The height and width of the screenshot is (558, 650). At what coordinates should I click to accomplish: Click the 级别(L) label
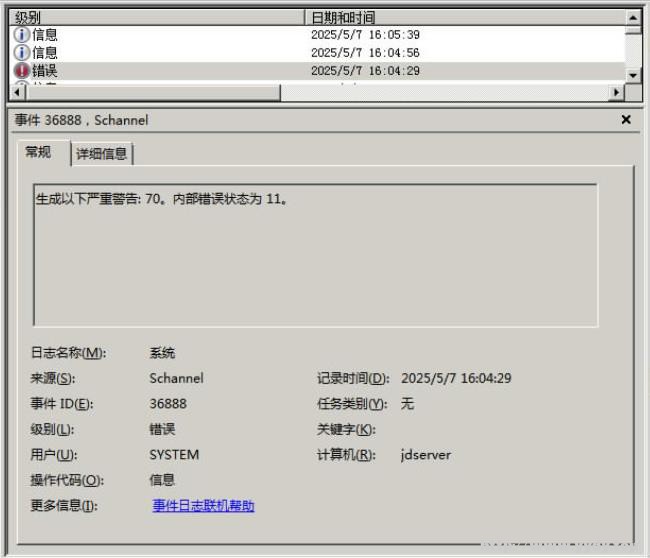[52, 429]
